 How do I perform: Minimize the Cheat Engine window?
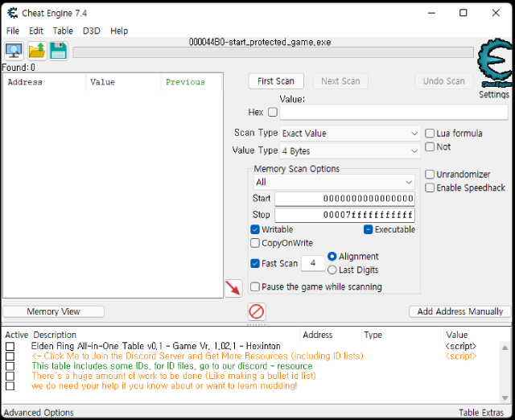coord(431,13)
